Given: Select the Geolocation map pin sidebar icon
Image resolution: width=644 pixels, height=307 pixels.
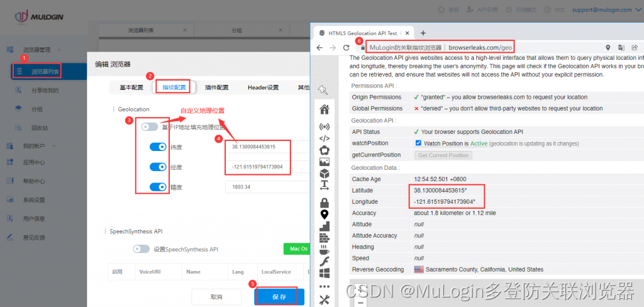Looking at the screenshot, I should tap(324, 215).
